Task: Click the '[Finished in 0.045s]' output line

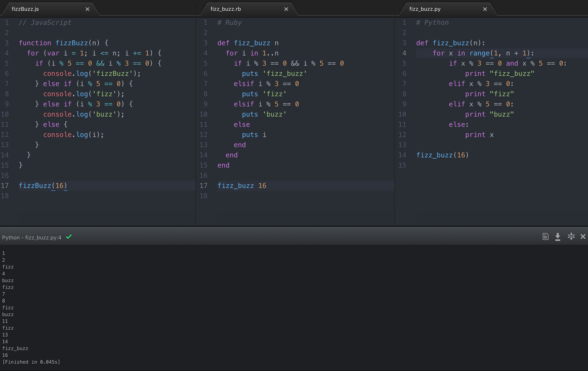Action: (x=31, y=362)
